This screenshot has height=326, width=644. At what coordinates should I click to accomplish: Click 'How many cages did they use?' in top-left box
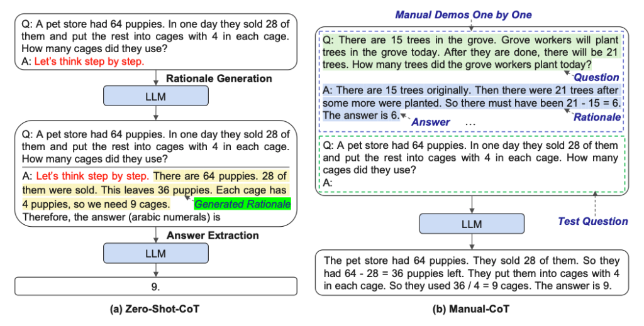click(x=94, y=49)
